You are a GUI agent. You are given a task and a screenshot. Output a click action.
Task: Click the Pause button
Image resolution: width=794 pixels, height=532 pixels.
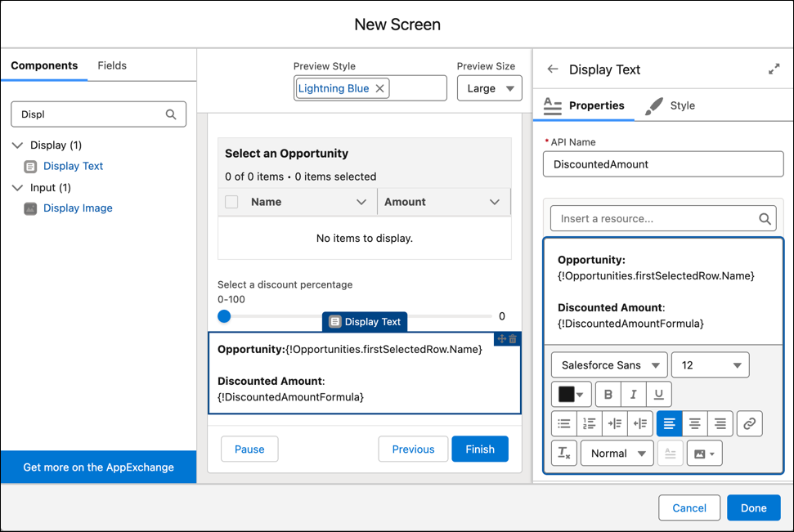point(249,449)
